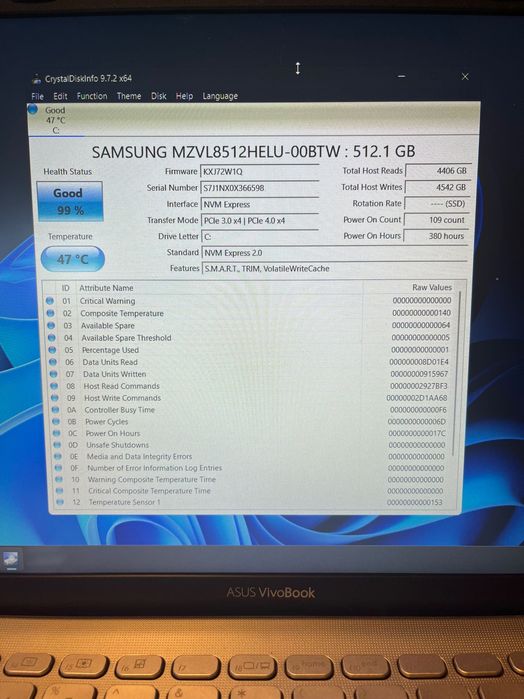
Task: Click the status icon for Power Cycles
Action: click(56, 421)
